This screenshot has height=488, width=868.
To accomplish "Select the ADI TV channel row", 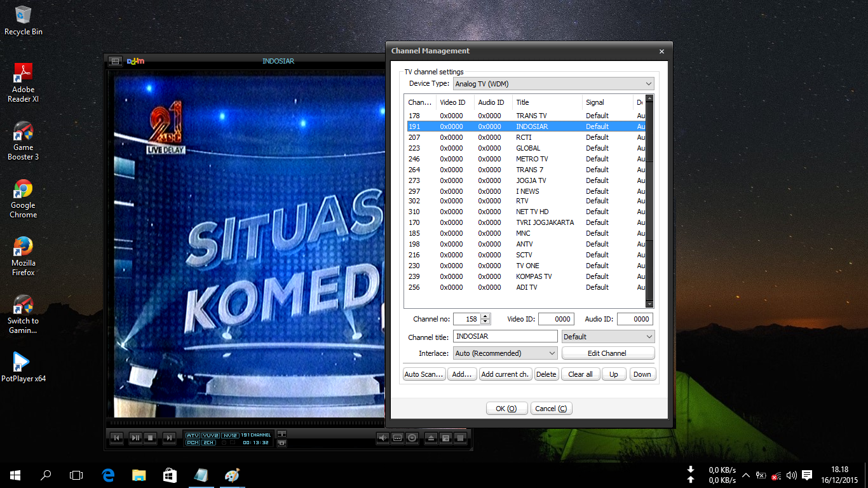I will coord(525,287).
